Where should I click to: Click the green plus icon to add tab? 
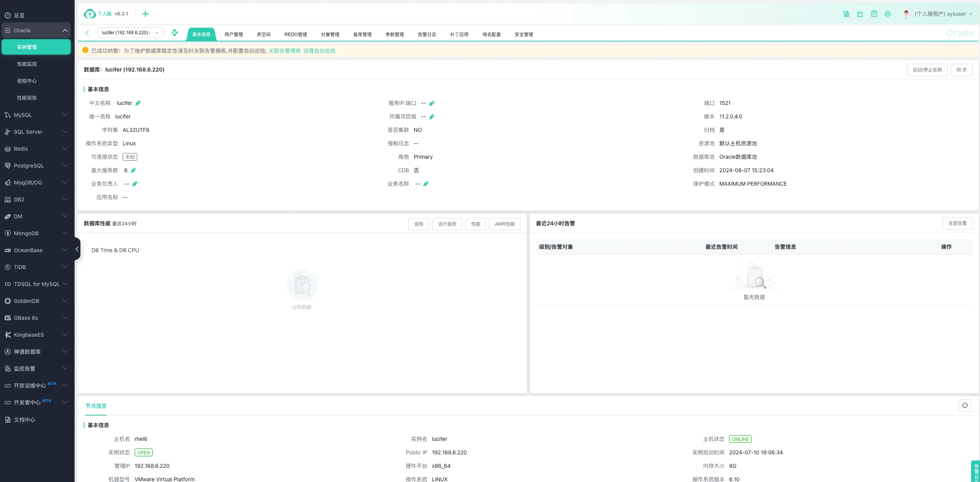(145, 14)
